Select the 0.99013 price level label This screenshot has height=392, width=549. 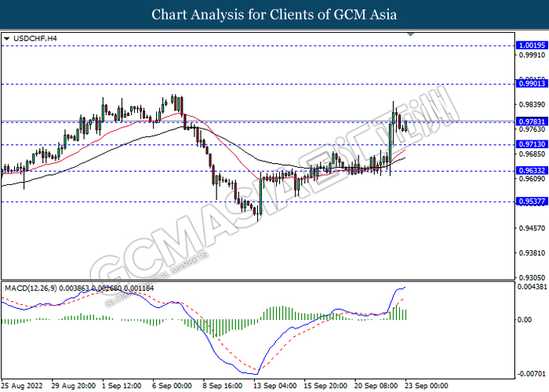532,83
